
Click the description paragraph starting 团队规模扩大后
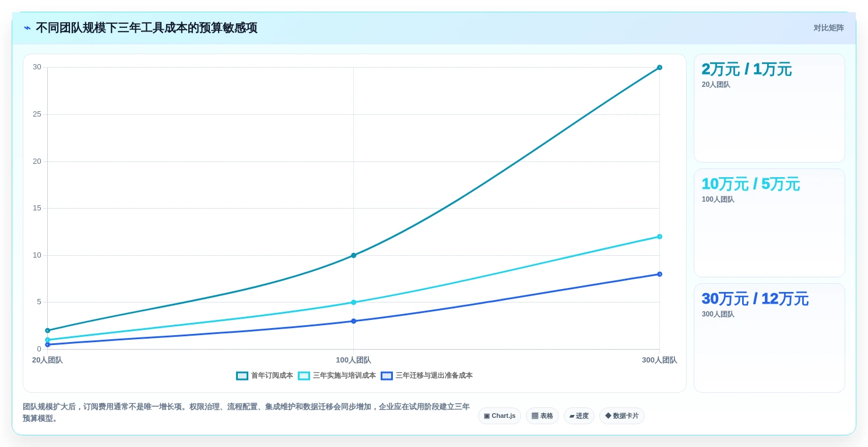click(x=246, y=413)
